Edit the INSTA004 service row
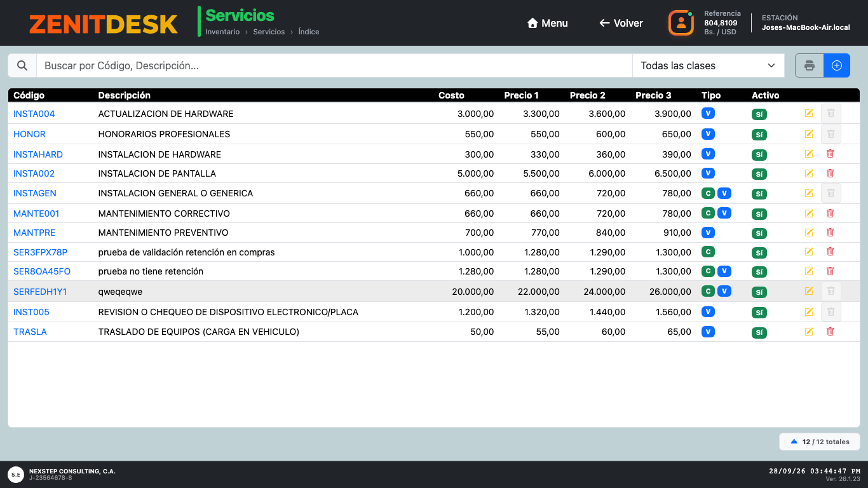This screenshot has width=868, height=488. [x=809, y=114]
